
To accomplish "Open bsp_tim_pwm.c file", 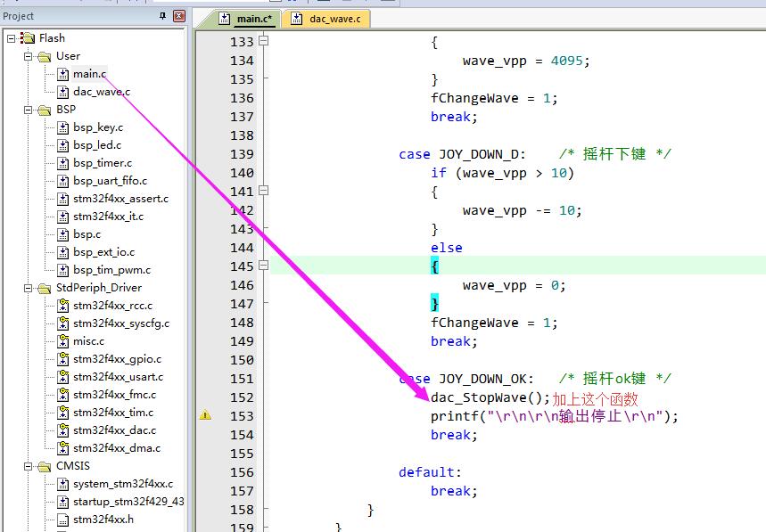I will pos(111,270).
